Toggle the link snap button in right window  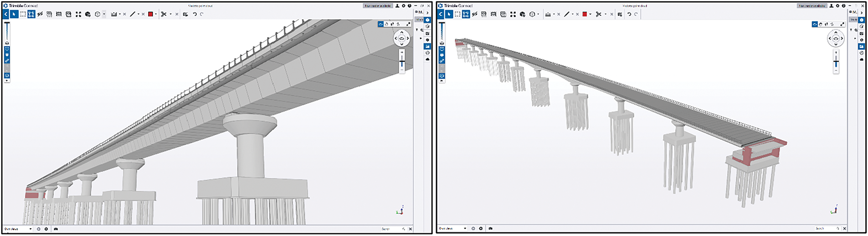click(442, 60)
